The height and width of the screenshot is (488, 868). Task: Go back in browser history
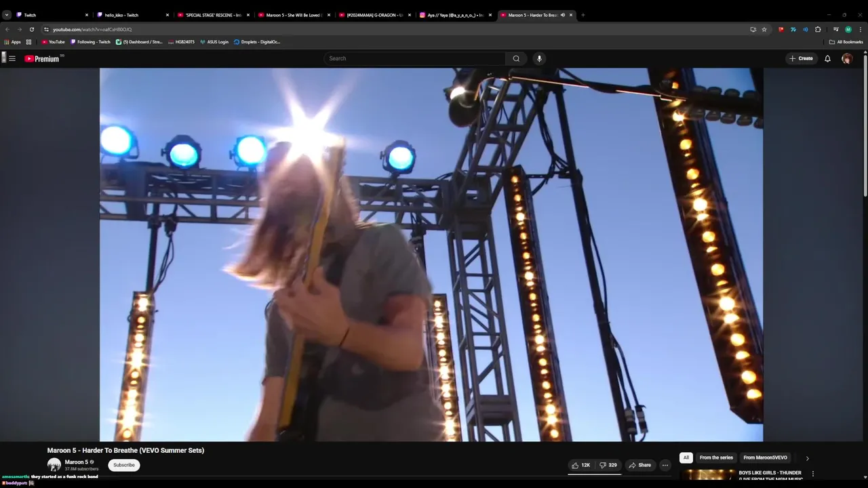click(7, 29)
